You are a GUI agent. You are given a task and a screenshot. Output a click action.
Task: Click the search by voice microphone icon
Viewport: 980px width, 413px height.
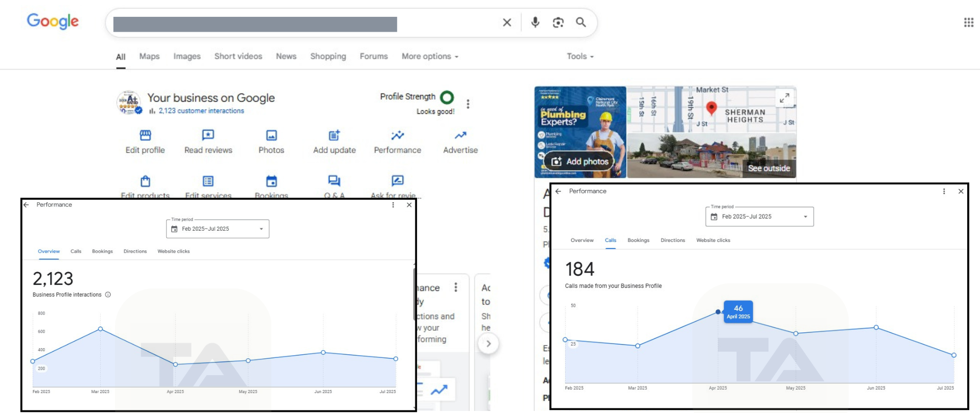[x=535, y=22]
